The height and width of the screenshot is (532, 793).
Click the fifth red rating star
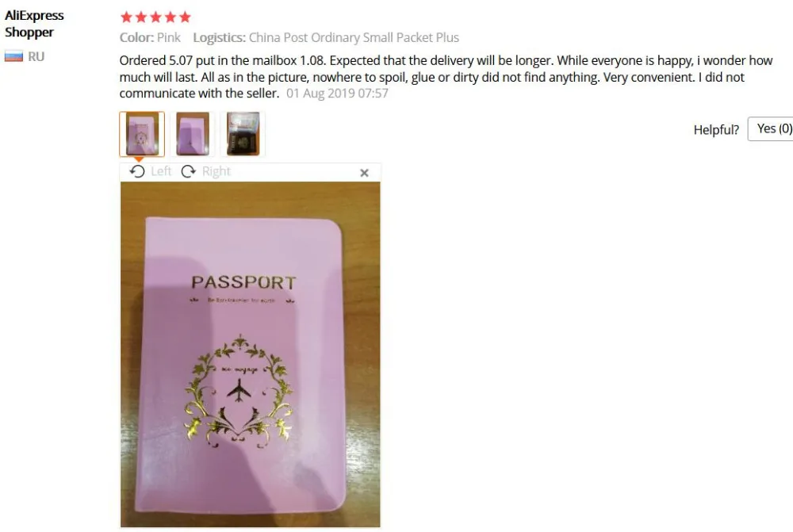coord(185,17)
